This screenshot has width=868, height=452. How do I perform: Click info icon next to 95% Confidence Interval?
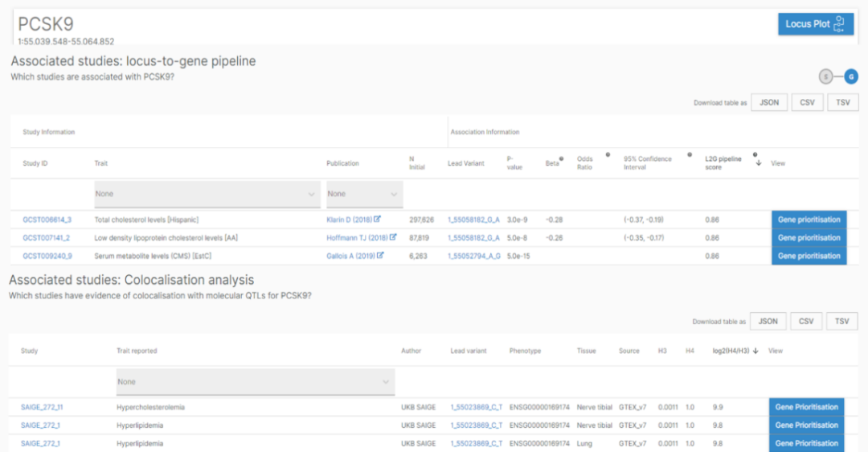(x=689, y=154)
